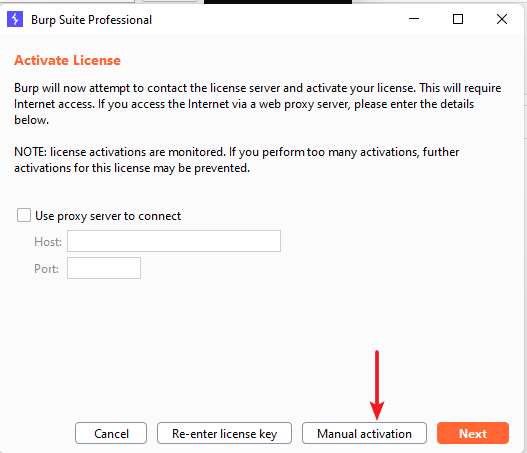Cancel the license activation dialog

pos(111,434)
